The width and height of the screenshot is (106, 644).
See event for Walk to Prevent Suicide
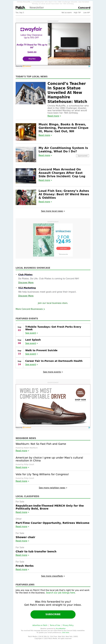pyautogui.click(x=32, y=354)
